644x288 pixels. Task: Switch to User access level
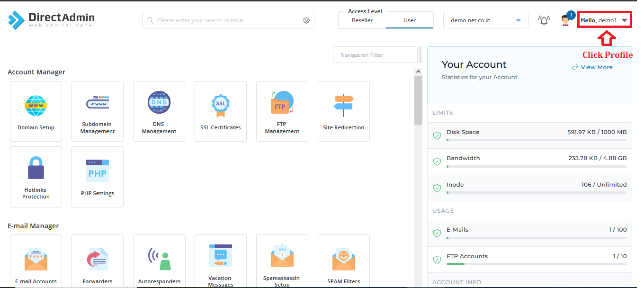[x=410, y=20]
